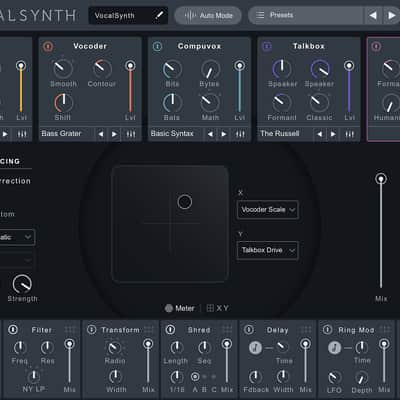This screenshot has height=400, width=400.
Task: Toggle the Filter effect power button
Action: (13, 330)
